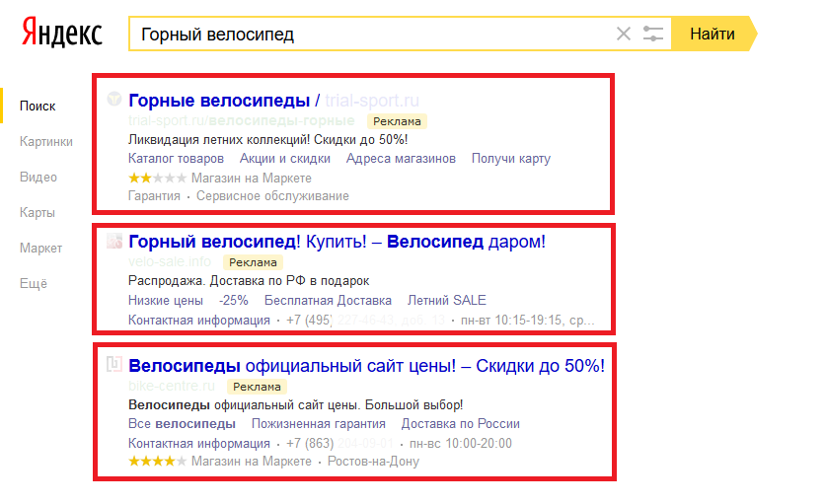This screenshot has width=826, height=504.
Task: Open the -25% sitelink
Action: (x=233, y=300)
